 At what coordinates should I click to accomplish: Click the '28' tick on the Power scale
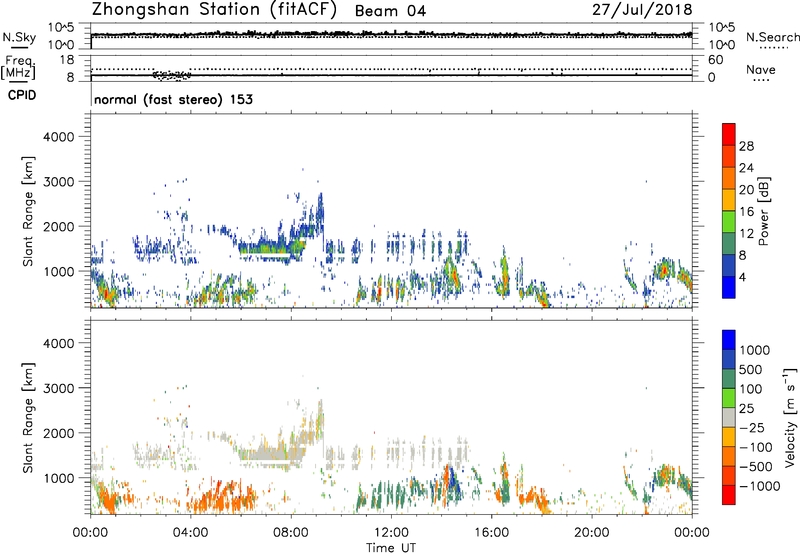746,146
